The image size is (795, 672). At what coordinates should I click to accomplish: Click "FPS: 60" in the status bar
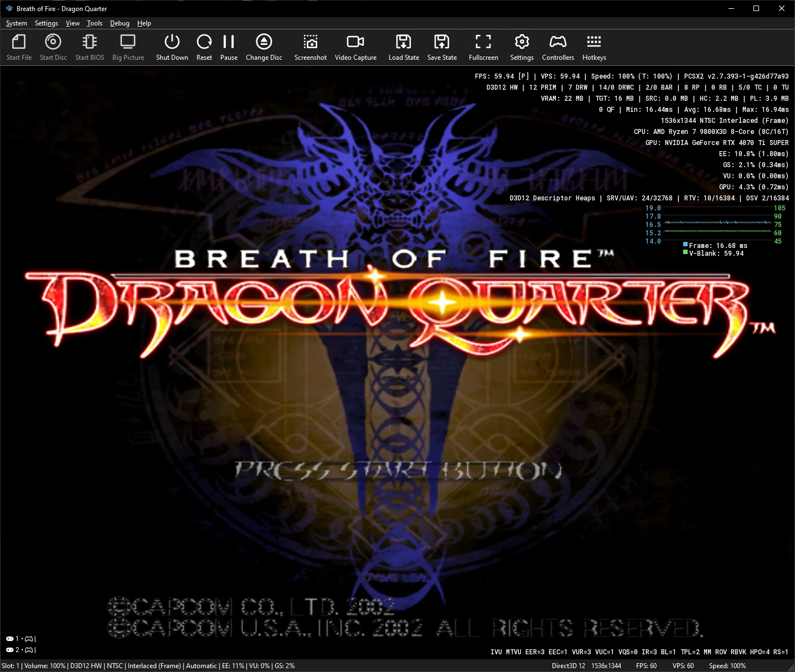point(646,666)
